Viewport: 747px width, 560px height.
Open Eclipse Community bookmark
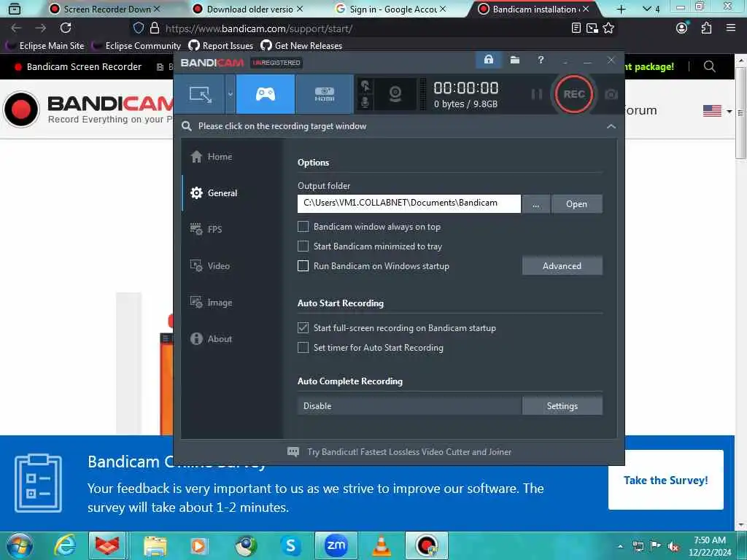point(137,46)
